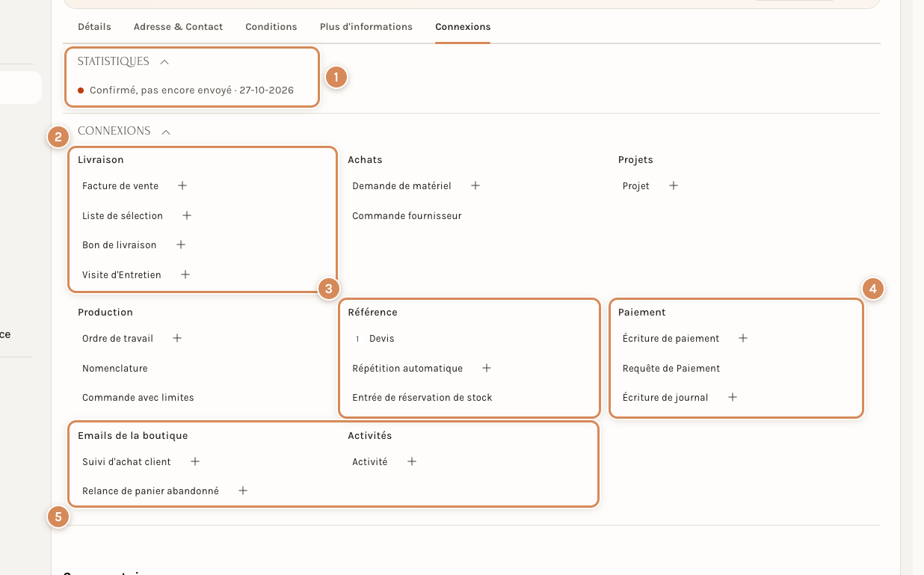This screenshot has height=575, width=924.
Task: Collapse the Statistiques section
Action: pos(164,62)
